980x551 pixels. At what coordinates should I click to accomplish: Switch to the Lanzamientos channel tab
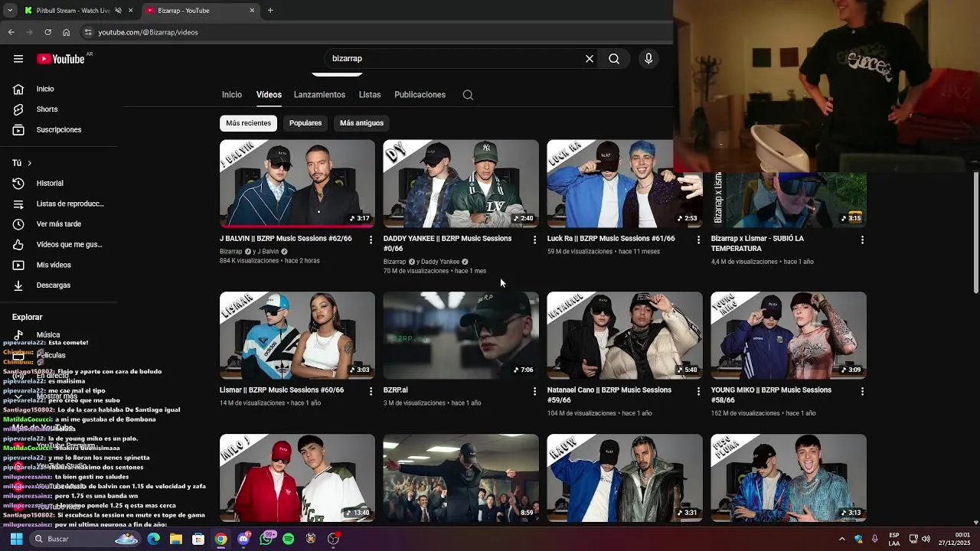319,95
